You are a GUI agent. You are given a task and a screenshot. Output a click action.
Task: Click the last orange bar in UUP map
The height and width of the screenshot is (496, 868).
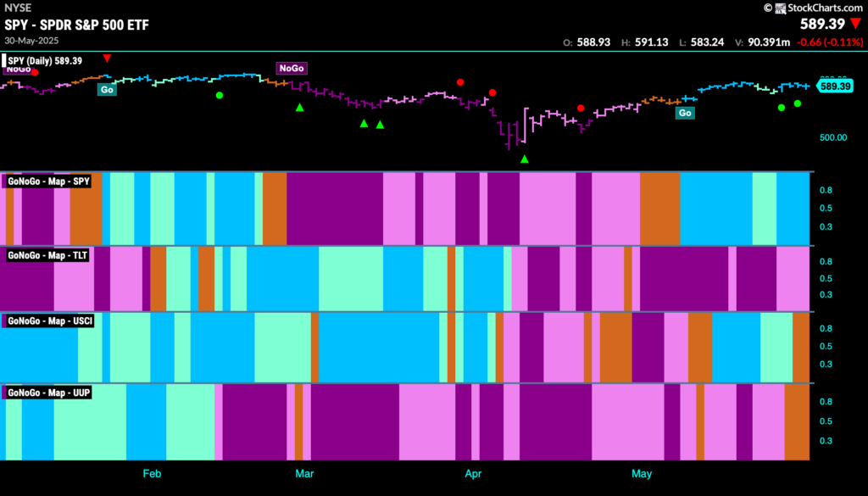pyautogui.click(x=797, y=421)
